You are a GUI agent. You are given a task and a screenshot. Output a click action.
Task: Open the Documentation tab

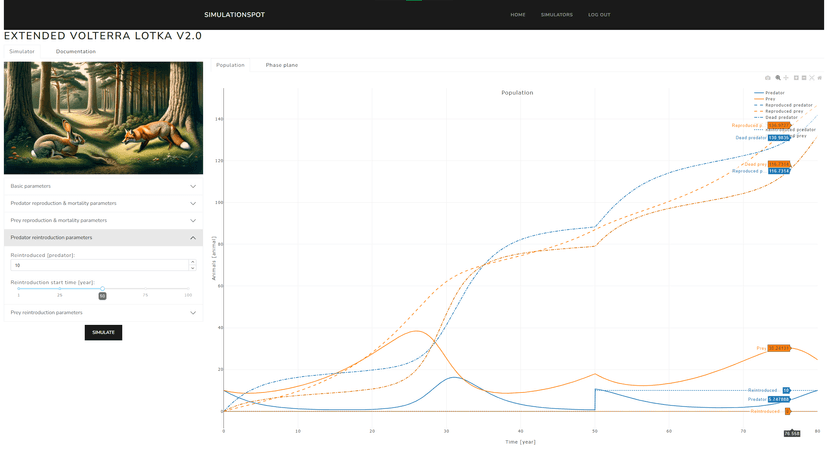pos(76,51)
